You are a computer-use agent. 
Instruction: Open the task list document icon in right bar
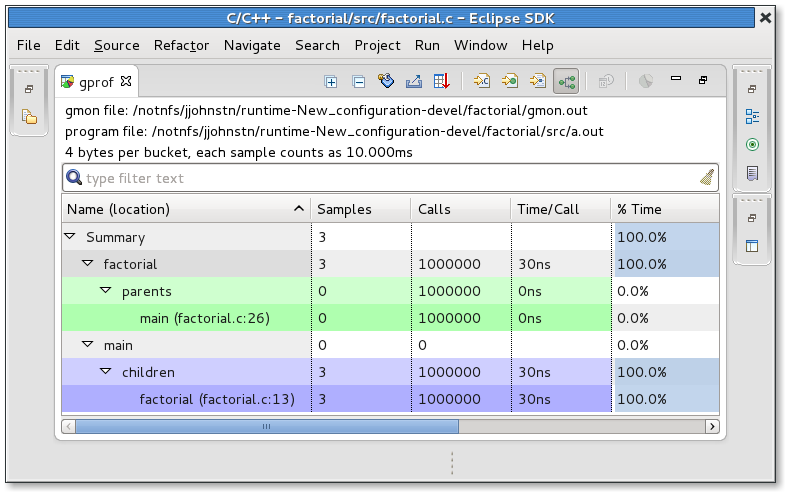(x=752, y=173)
